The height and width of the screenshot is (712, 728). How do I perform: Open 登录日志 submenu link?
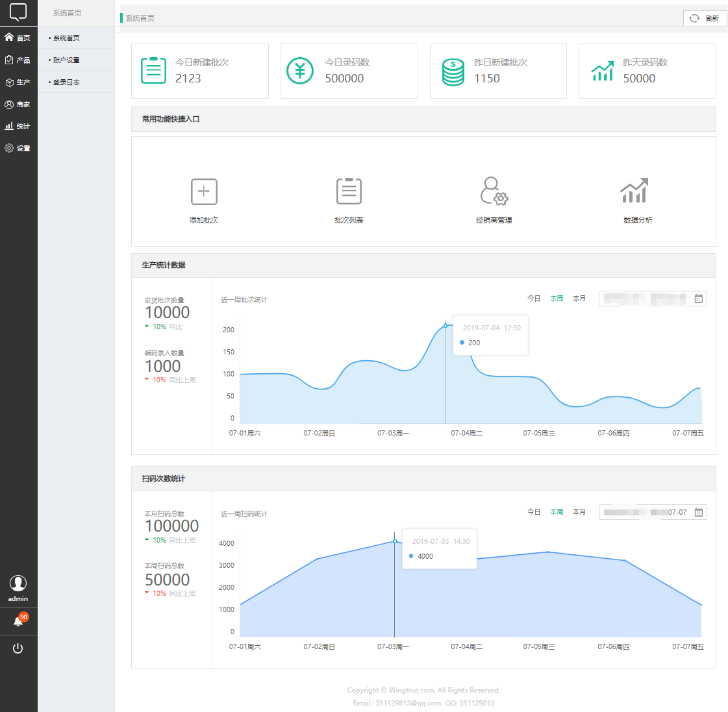tap(66, 82)
